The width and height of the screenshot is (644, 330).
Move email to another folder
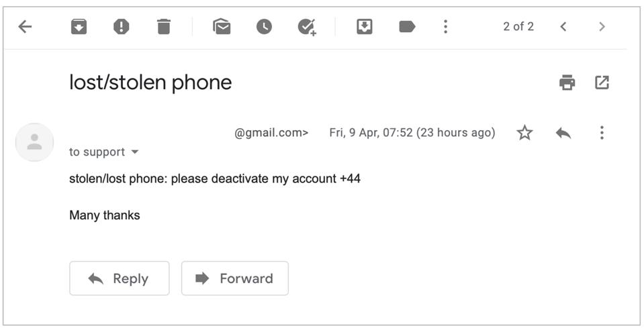pos(364,27)
